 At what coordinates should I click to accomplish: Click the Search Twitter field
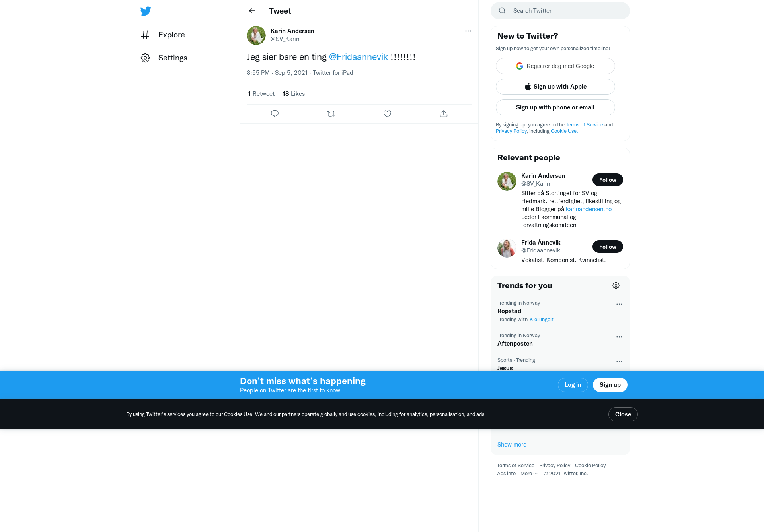pyautogui.click(x=560, y=11)
